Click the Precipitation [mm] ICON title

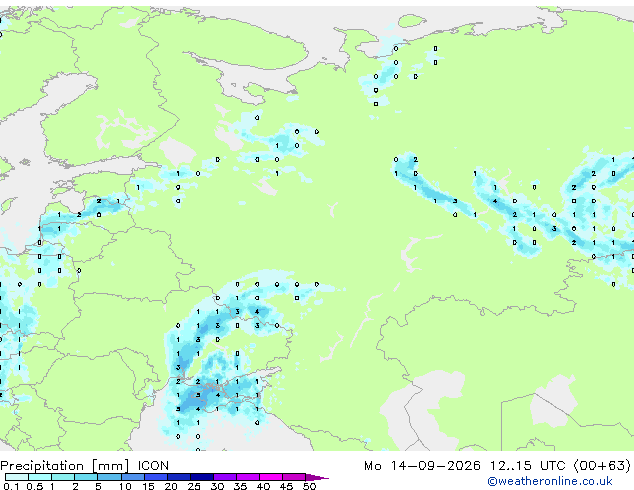pyautogui.click(x=85, y=466)
